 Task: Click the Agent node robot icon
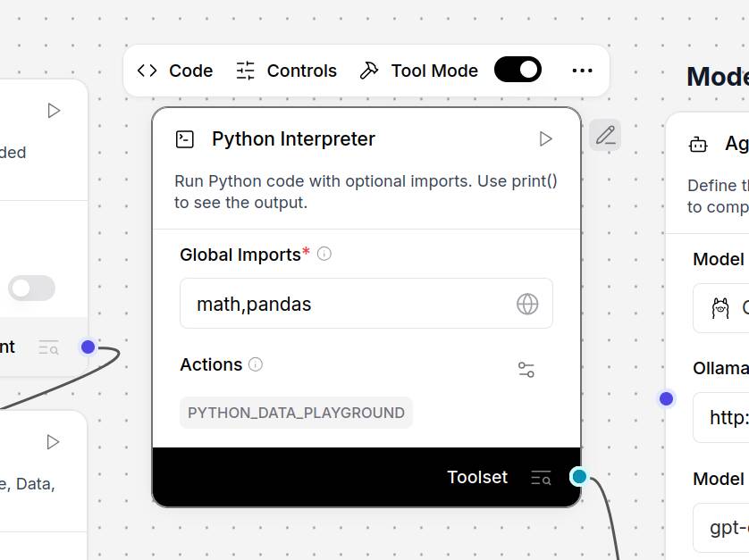click(698, 144)
